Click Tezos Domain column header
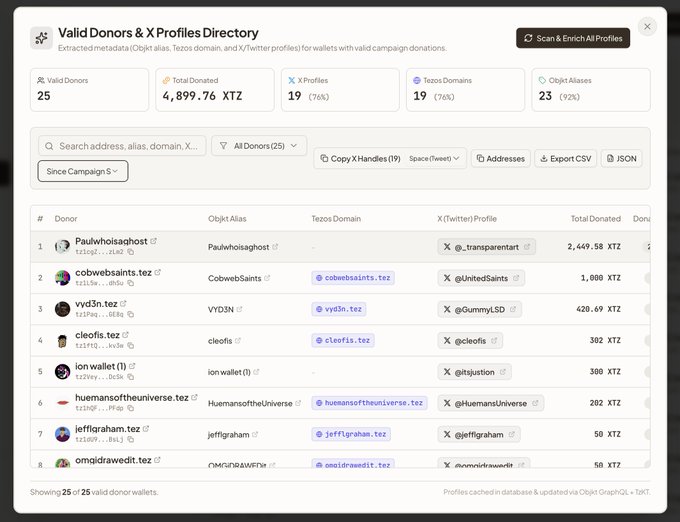The image size is (680, 522). click(336, 219)
